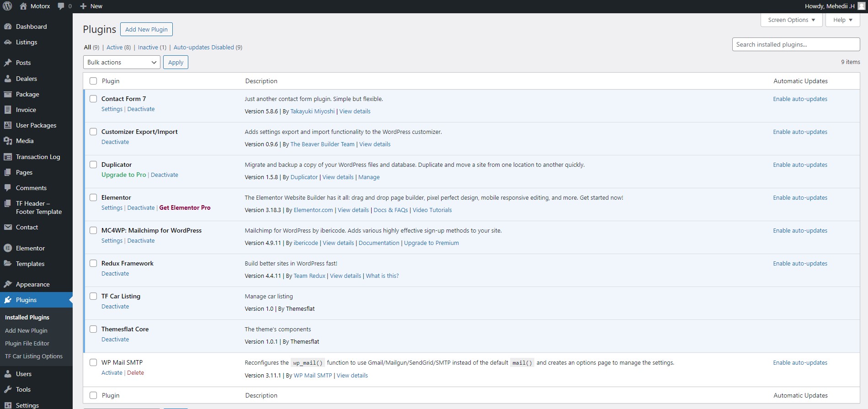Image resolution: width=868 pixels, height=409 pixels.
Task: Check the MC4WP Mailchimp checkbox
Action: tap(93, 230)
